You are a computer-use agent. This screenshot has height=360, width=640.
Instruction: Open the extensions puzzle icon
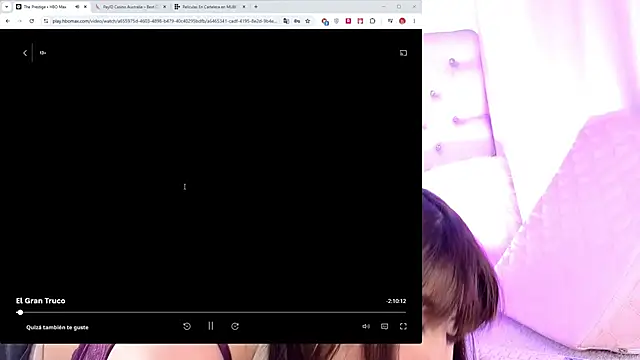(x=372, y=21)
